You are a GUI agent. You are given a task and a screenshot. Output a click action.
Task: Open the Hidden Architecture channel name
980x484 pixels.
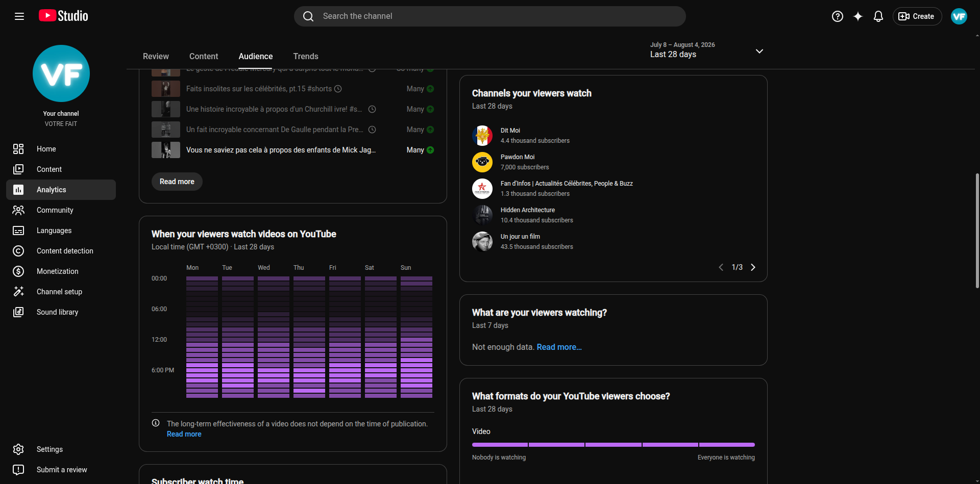pyautogui.click(x=528, y=210)
